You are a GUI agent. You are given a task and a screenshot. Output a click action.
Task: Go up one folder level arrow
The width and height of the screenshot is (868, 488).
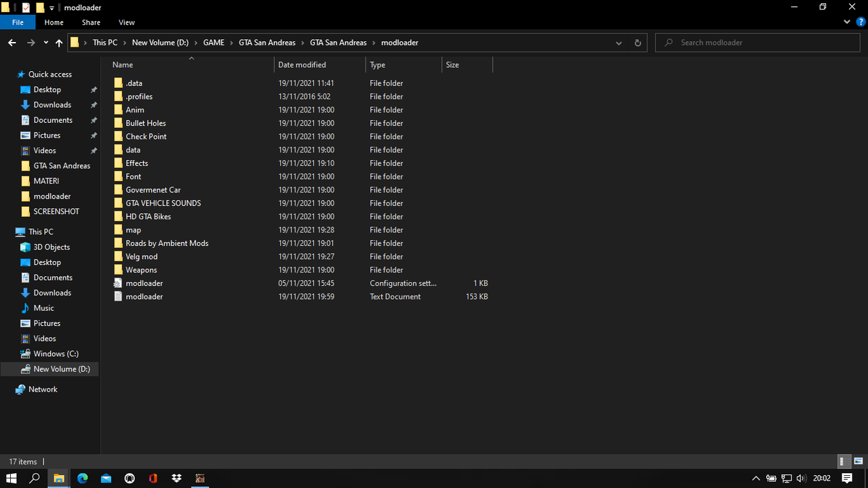tap(59, 43)
